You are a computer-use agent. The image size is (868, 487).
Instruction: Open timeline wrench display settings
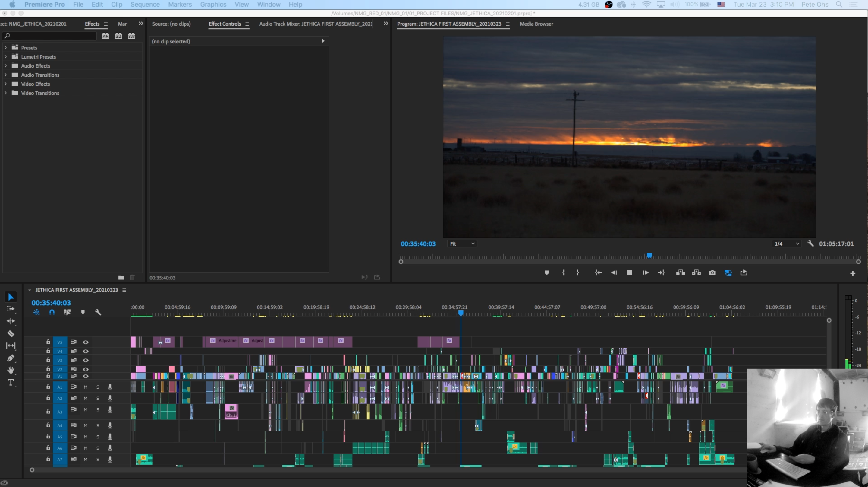pos(98,312)
